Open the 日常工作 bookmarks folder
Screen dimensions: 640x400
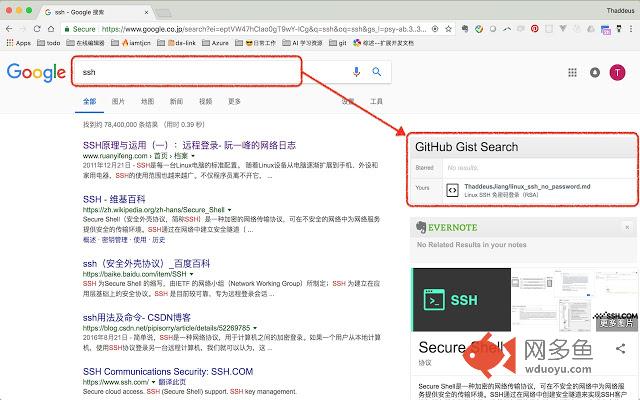click(256, 42)
